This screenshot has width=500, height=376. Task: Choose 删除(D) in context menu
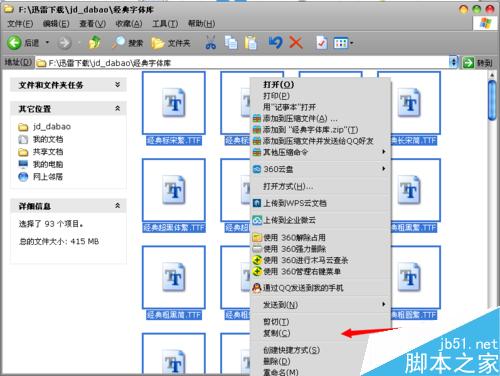(x=320, y=362)
